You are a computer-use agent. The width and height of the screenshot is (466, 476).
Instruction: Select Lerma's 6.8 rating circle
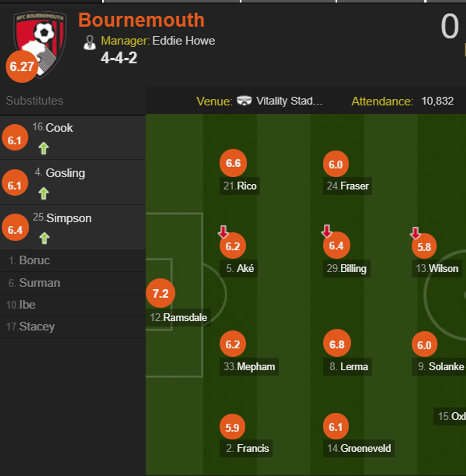click(x=337, y=344)
